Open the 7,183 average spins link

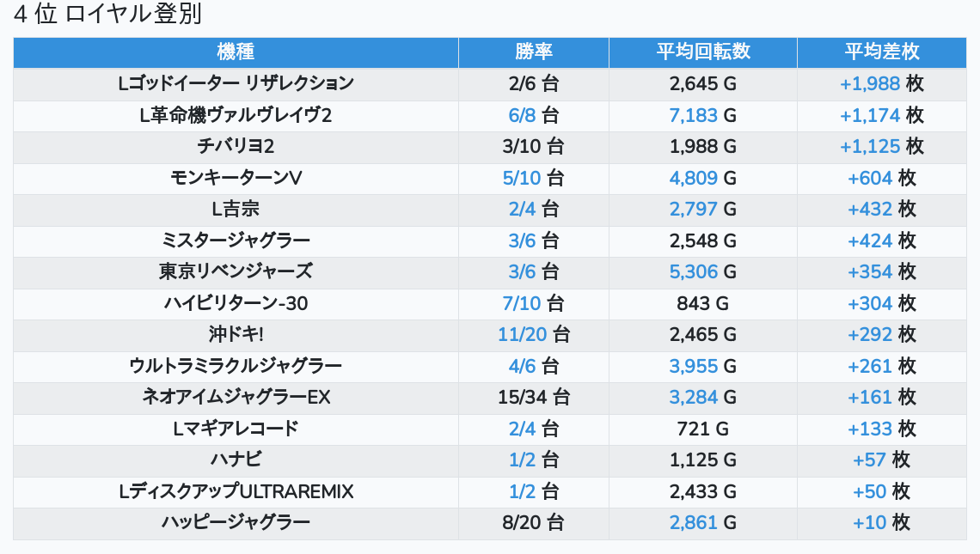(693, 115)
